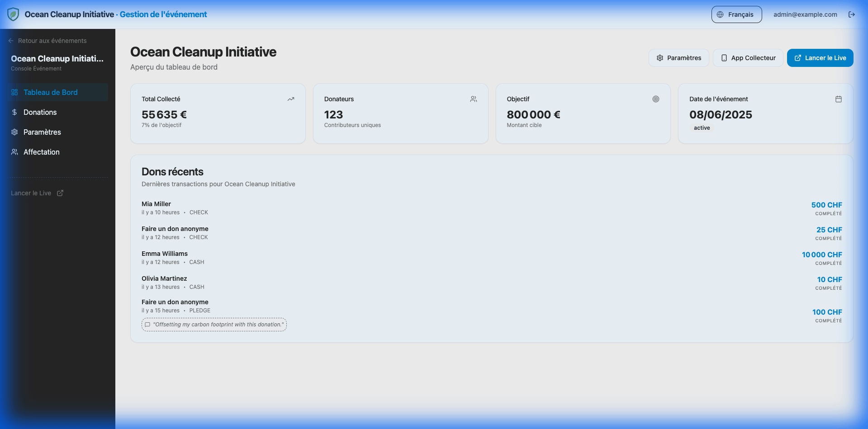Click the logout icon in the top bar
Screen dimensions: 868x429
point(852,14)
